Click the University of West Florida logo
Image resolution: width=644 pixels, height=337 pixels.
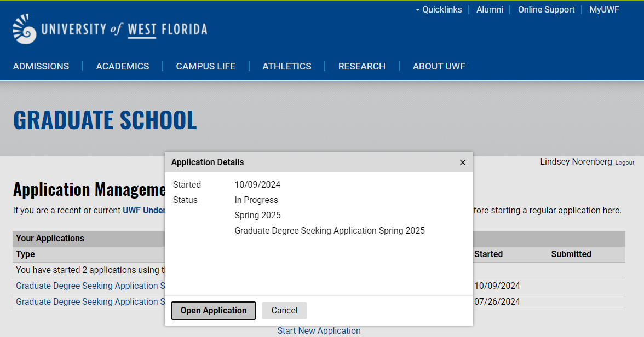coord(110,29)
